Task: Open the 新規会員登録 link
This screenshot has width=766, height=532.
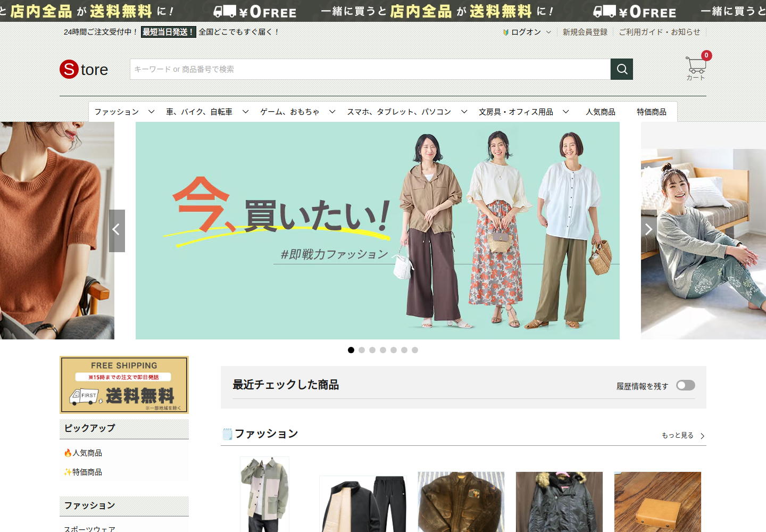Action: click(585, 32)
